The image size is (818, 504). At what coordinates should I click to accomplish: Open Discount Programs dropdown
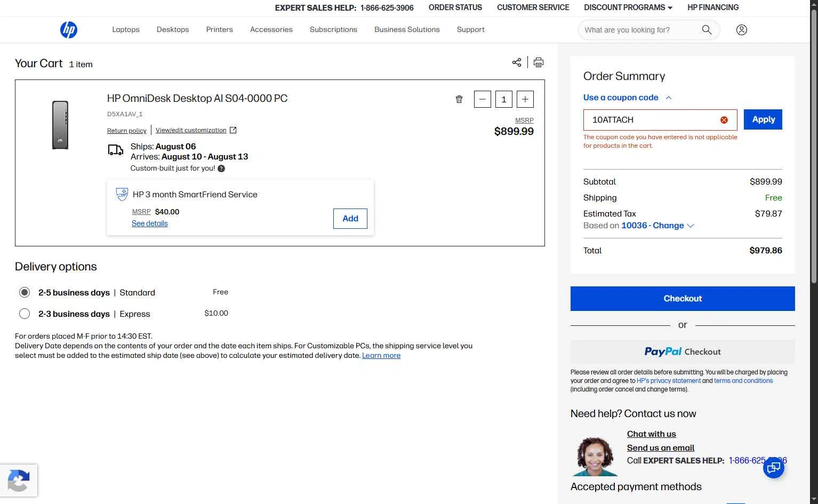click(628, 7)
